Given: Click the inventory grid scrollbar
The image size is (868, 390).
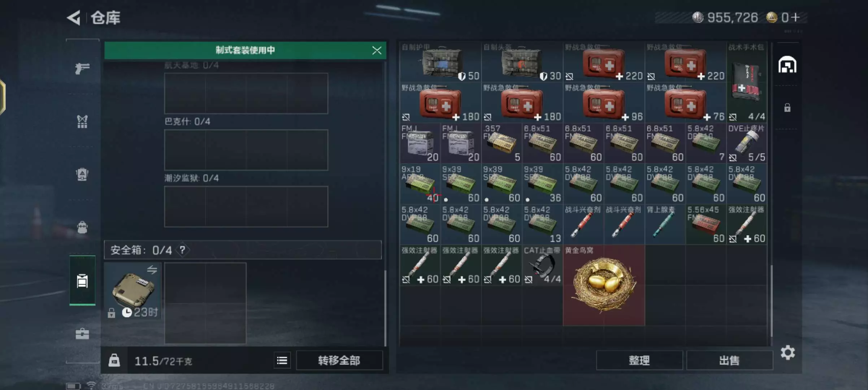Looking at the screenshot, I should click(x=771, y=300).
